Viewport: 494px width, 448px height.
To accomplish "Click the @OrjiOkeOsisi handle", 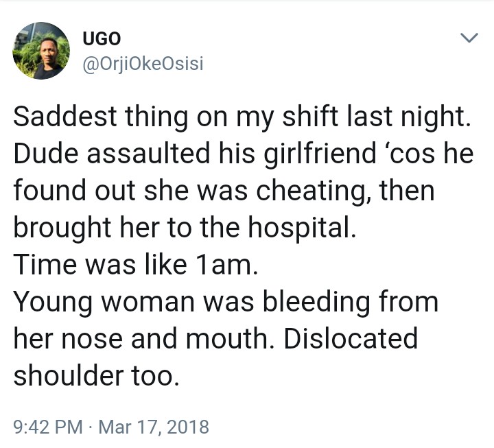I will click(x=142, y=64).
